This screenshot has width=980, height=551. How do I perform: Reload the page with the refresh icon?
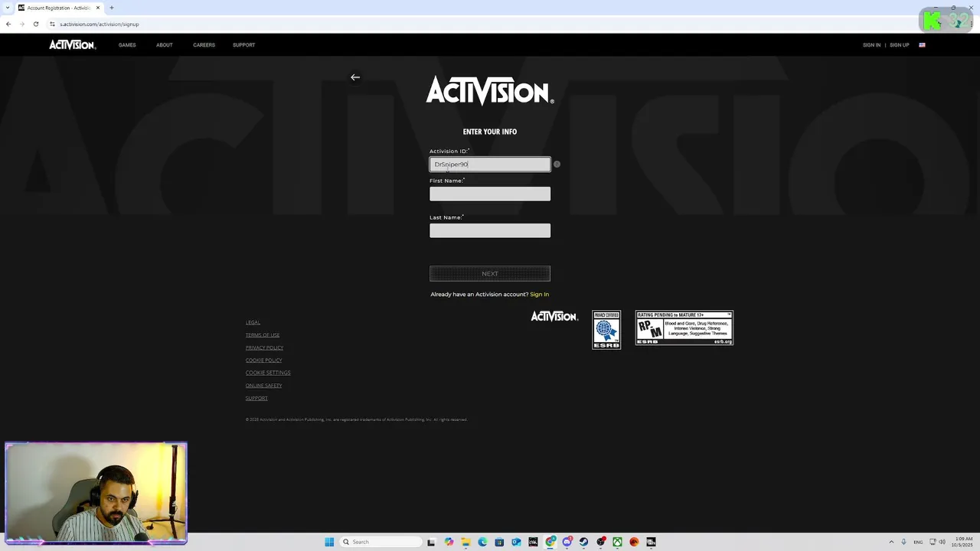(35, 24)
